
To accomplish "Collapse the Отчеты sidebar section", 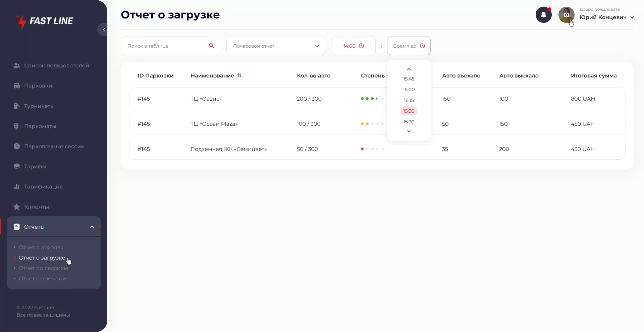I will tap(92, 227).
